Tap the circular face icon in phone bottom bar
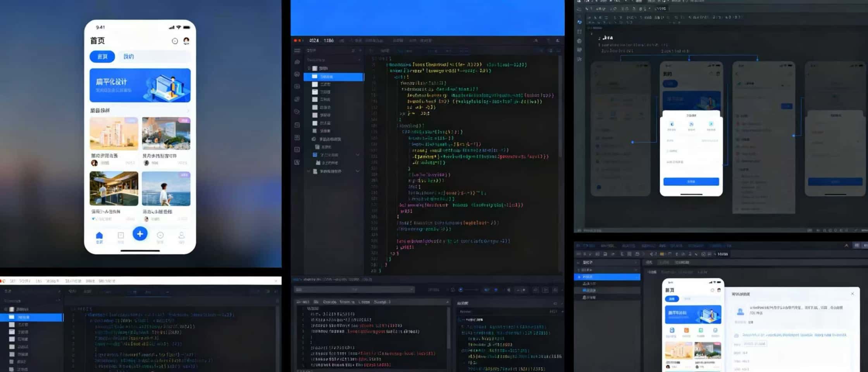The height and width of the screenshot is (372, 868). pos(160,236)
